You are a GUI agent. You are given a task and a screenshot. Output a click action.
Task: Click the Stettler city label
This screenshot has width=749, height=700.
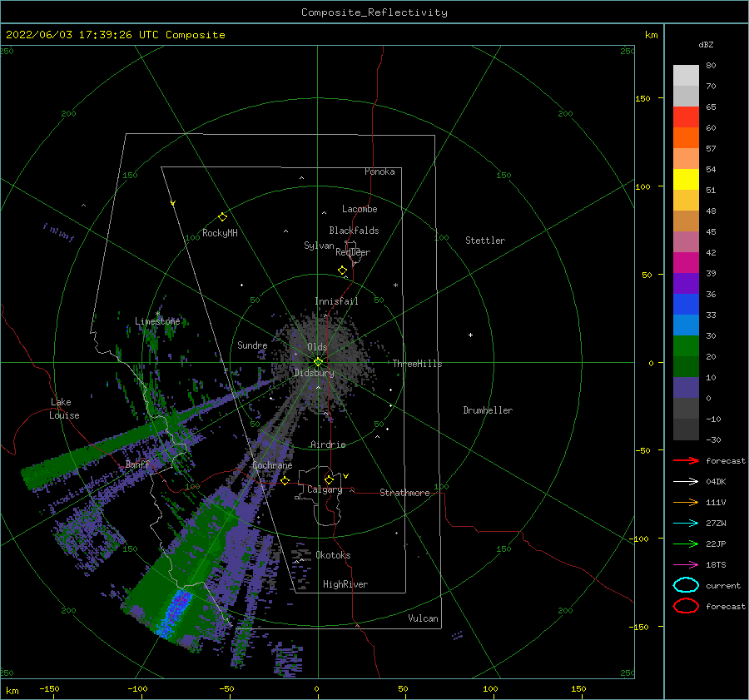485,241
